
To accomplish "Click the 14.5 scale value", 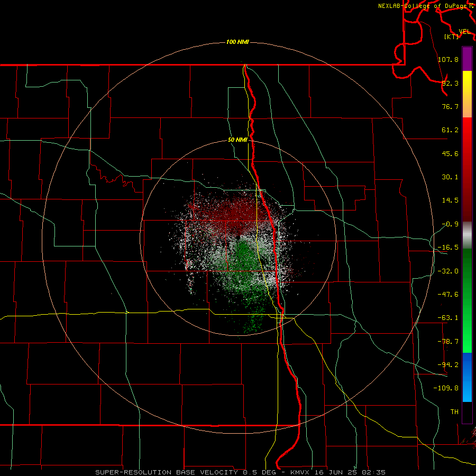I will click(x=450, y=200).
